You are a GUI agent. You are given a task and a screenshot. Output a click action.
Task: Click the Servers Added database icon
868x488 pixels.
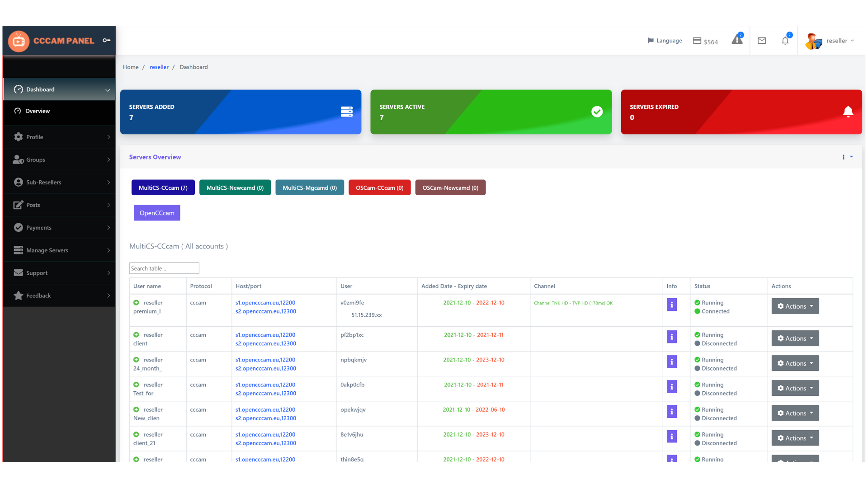pyautogui.click(x=347, y=112)
